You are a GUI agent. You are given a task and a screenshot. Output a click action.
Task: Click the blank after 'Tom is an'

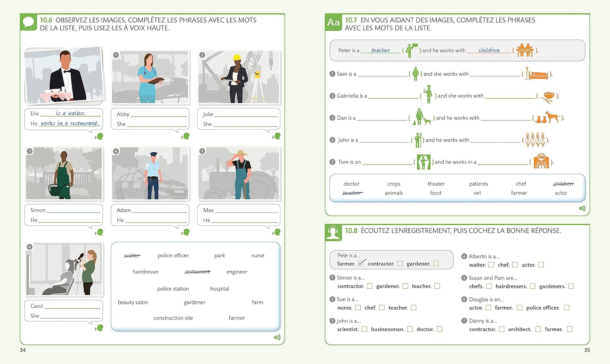[x=386, y=162]
